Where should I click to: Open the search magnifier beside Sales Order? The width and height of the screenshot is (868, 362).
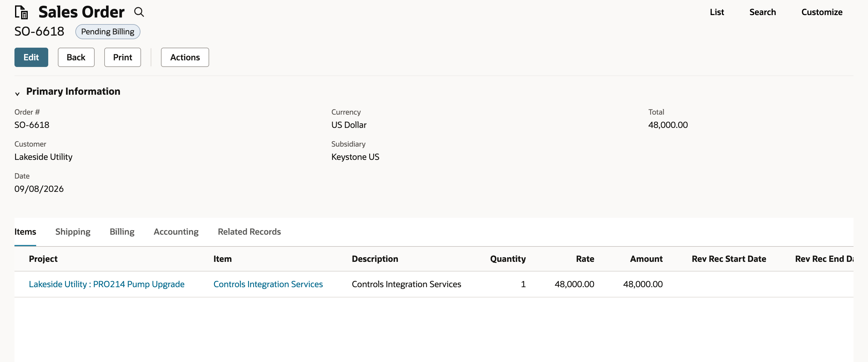pyautogui.click(x=139, y=12)
